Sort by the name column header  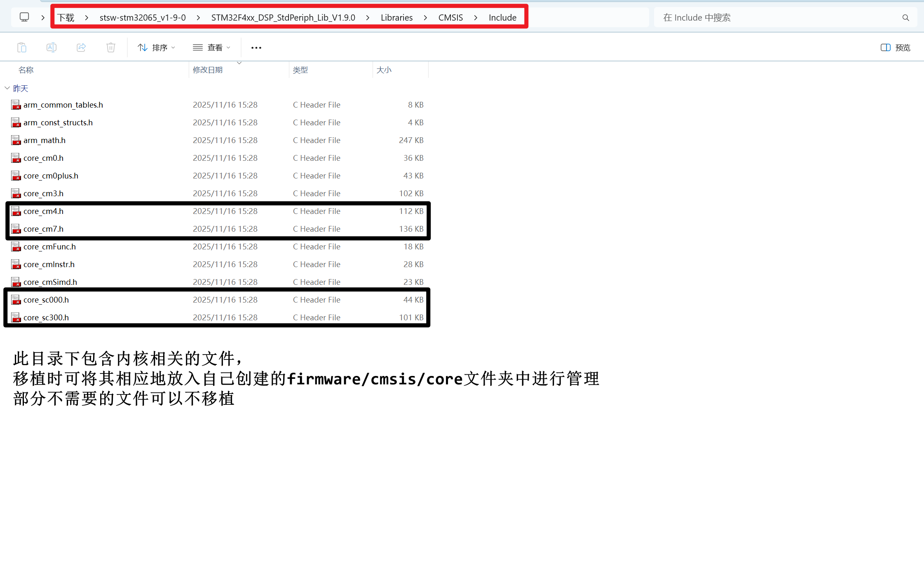coord(26,70)
